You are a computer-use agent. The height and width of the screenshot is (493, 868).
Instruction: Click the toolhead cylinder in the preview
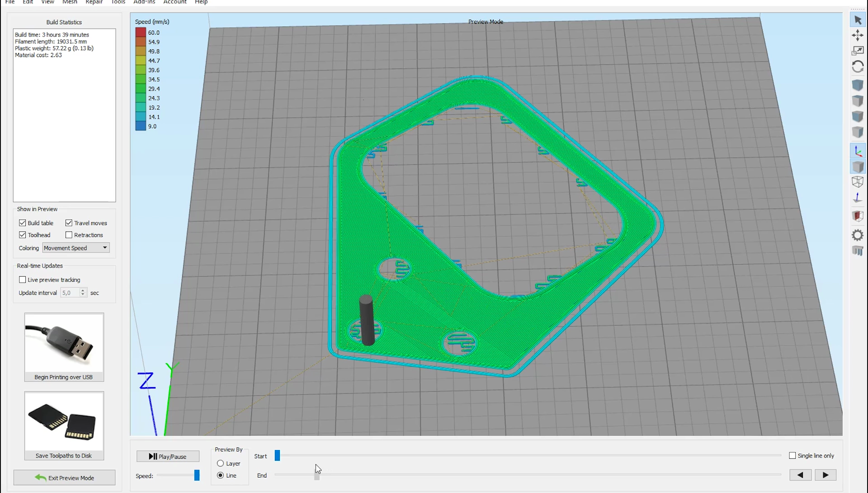tap(367, 320)
